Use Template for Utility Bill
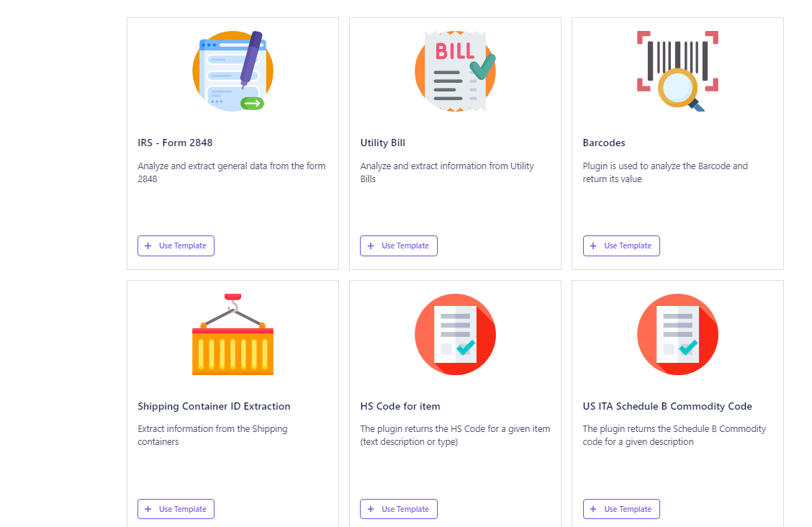The image size is (812, 527). (399, 246)
